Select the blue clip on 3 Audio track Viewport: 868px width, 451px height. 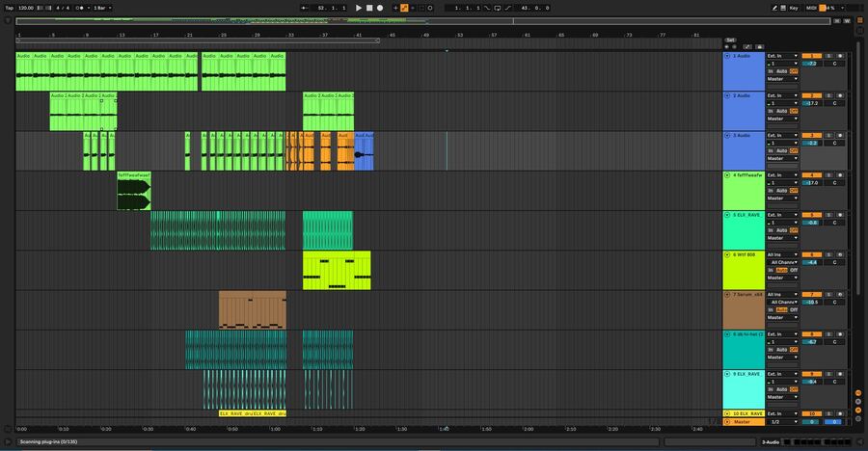(364, 151)
